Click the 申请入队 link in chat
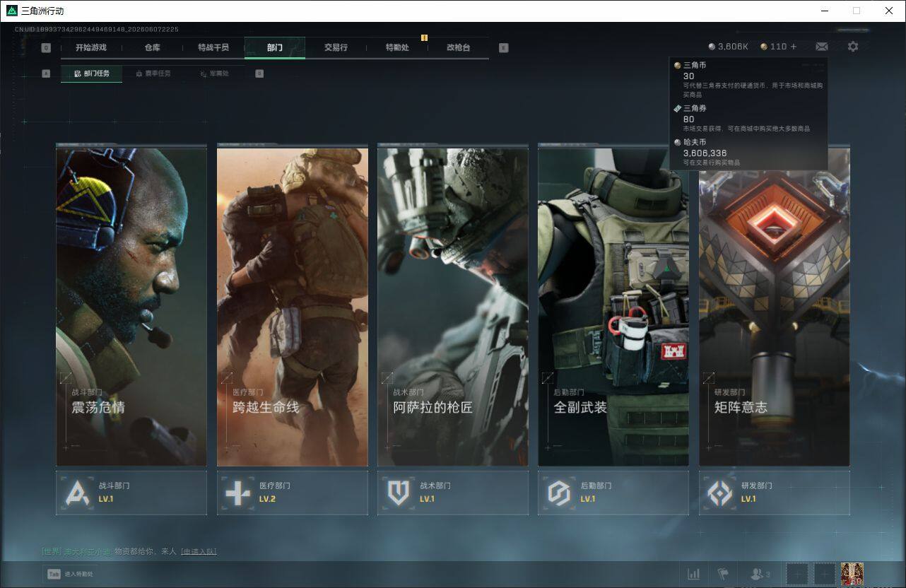The image size is (906, 588). pos(199,551)
